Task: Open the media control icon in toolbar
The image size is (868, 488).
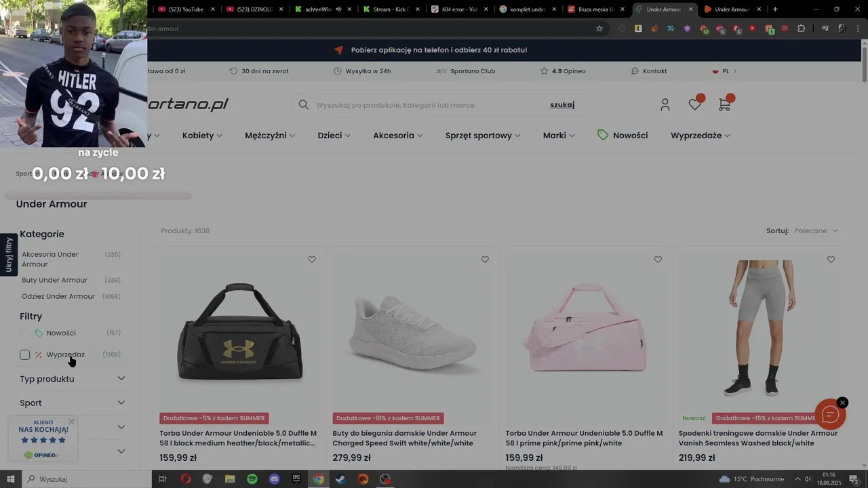Action: (x=825, y=28)
